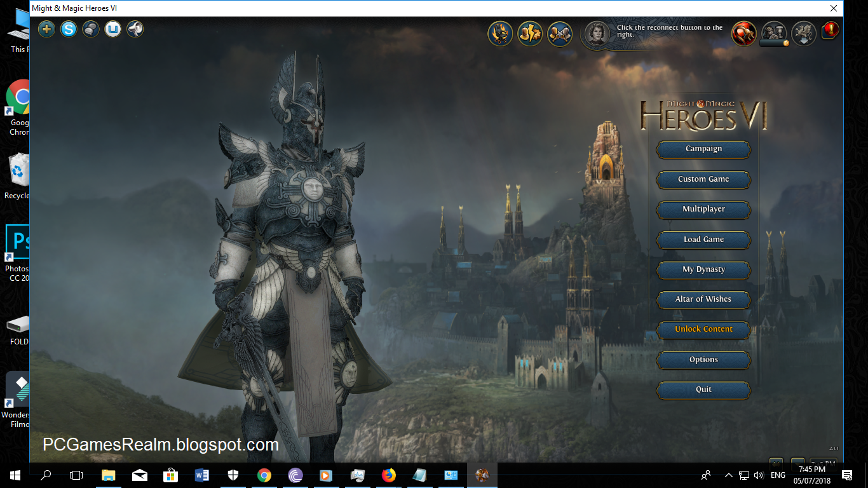Screen dimensions: 868x488
Task: Open Microsoft Store from the taskbar
Action: point(171,475)
